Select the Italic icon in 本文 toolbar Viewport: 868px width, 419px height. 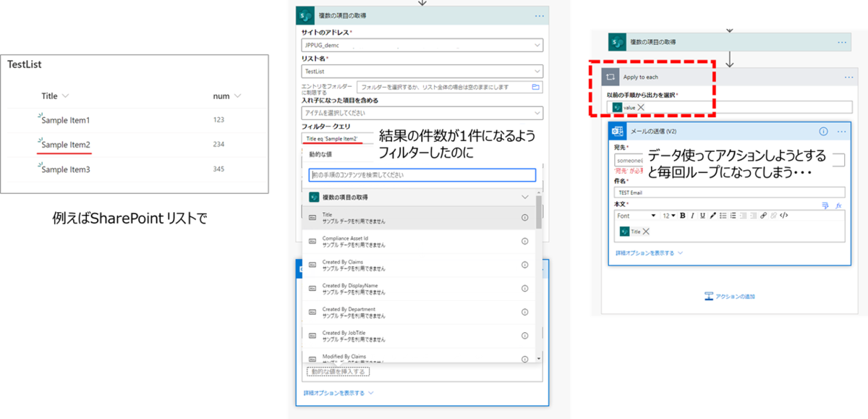coord(693,216)
